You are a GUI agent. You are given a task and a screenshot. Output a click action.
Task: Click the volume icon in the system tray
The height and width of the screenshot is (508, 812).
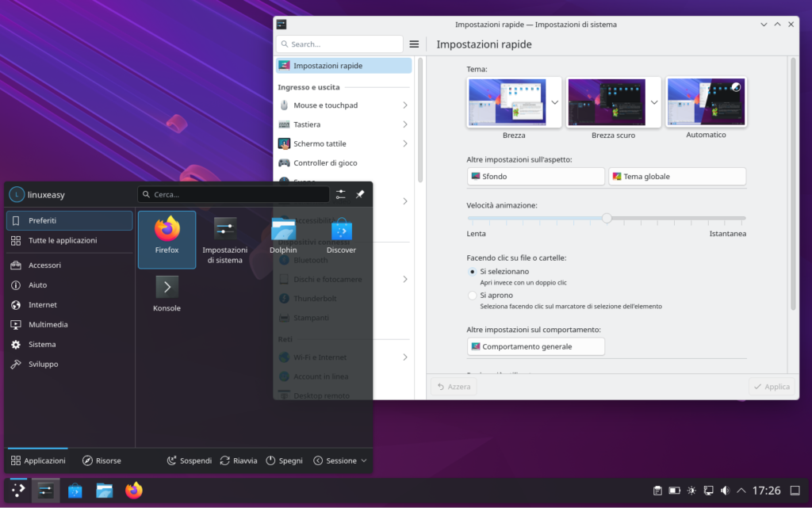(x=725, y=490)
